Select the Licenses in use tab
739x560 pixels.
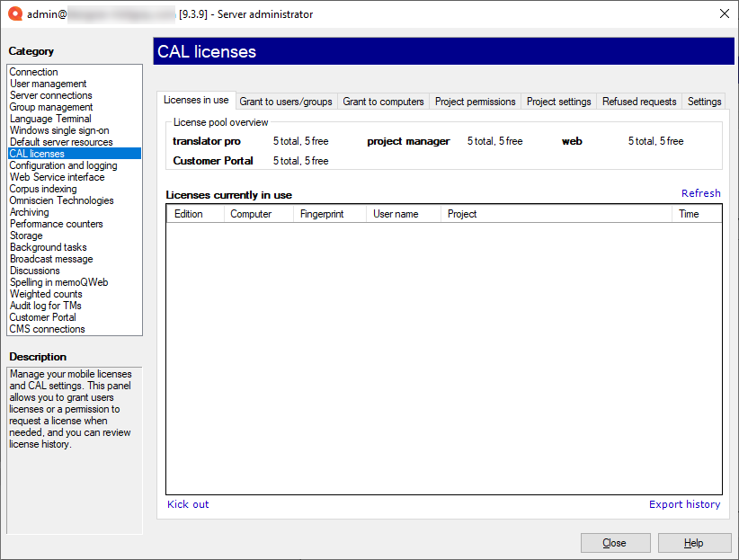click(x=196, y=100)
